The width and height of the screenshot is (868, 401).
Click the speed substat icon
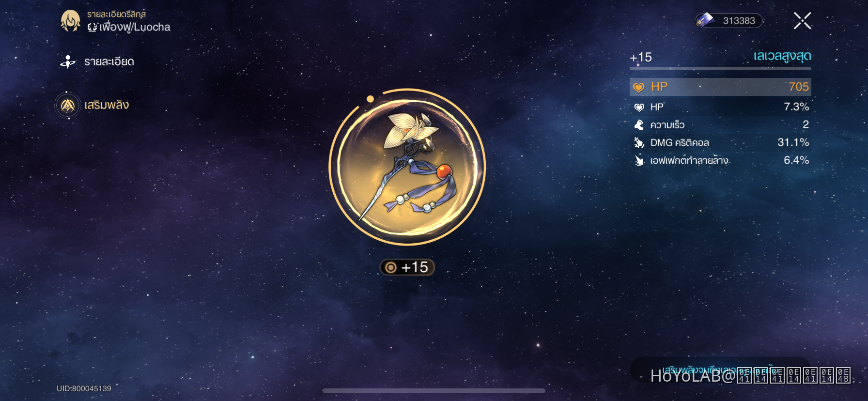pyautogui.click(x=639, y=125)
